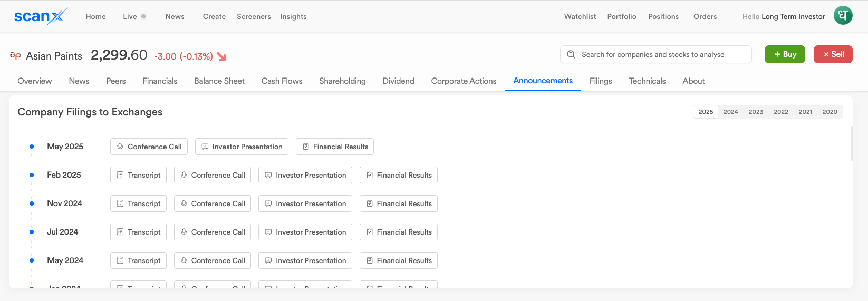Click the Asian Paints company logo icon

pyautogui.click(x=15, y=56)
